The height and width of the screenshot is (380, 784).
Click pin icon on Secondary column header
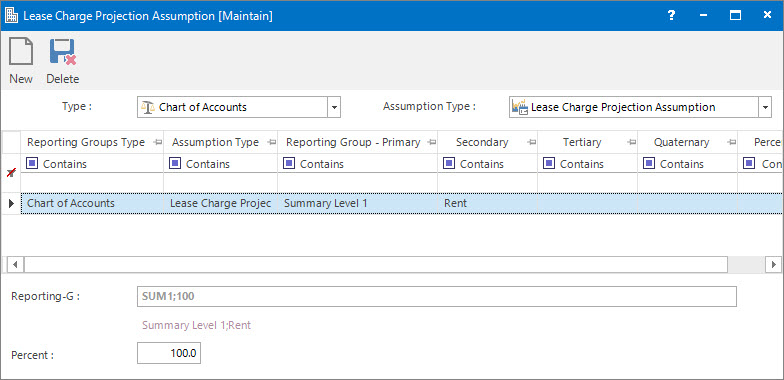click(532, 142)
